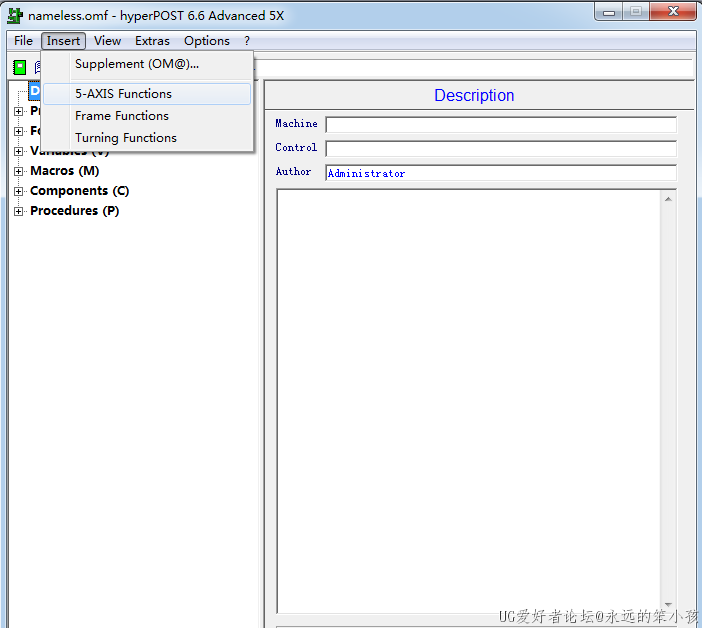Open the Extras menu
Image resolution: width=702 pixels, height=628 pixels.
[x=152, y=41]
